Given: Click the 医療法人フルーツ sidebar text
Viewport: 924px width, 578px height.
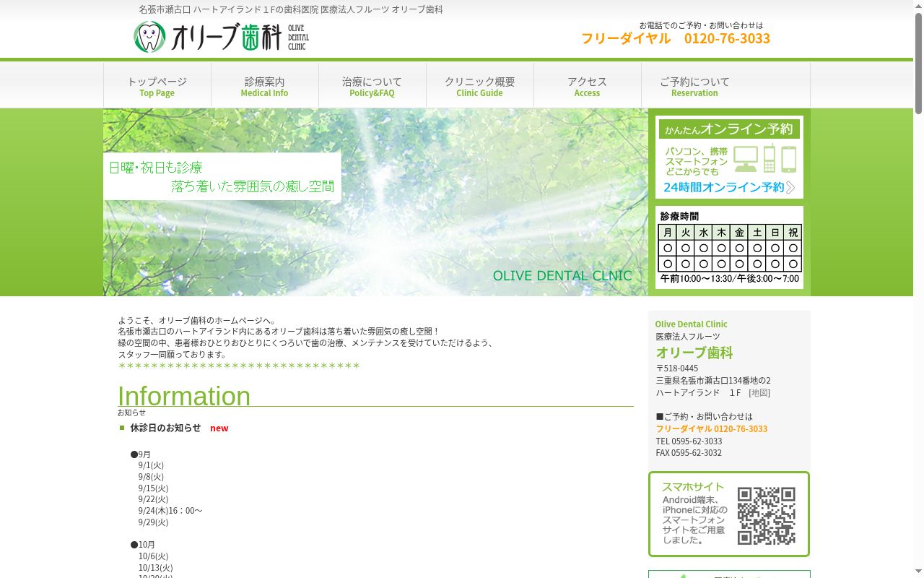Looking at the screenshot, I should [x=688, y=337].
